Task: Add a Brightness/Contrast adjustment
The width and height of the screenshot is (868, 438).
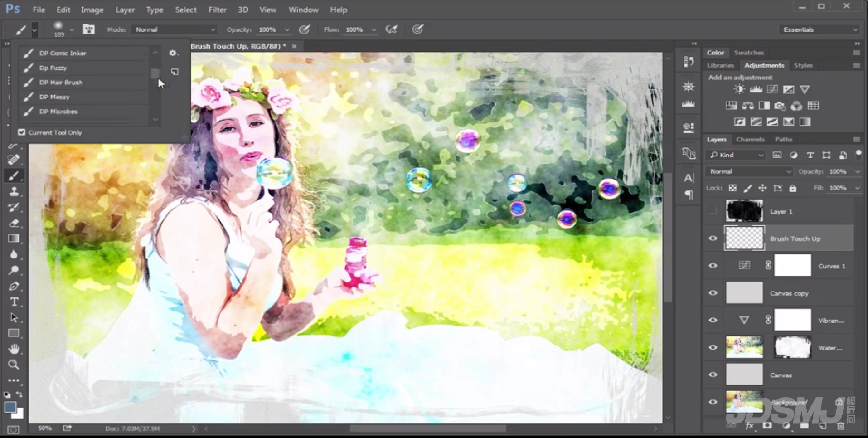Action: [x=739, y=89]
